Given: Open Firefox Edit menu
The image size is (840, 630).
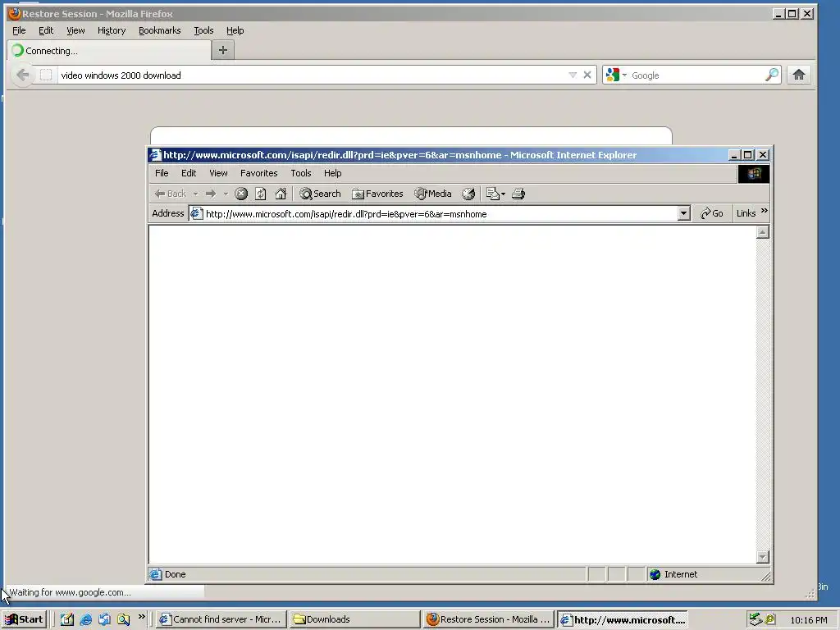Looking at the screenshot, I should tap(46, 30).
